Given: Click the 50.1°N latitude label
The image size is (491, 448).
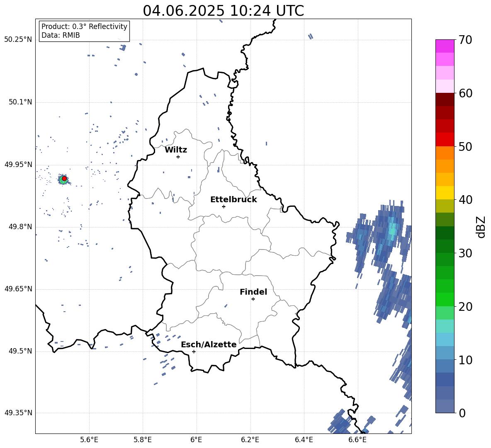Looking at the screenshot, I should (20, 102).
